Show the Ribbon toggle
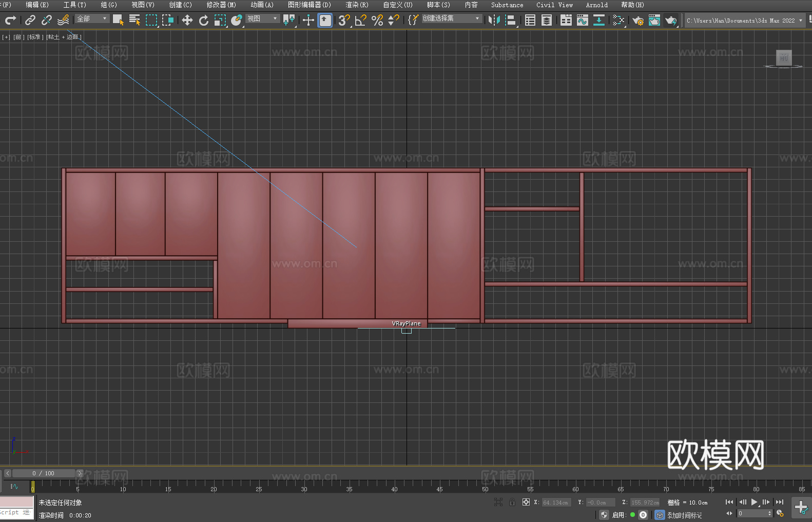Viewport: 812px width, 522px height. pyautogui.click(x=566, y=20)
